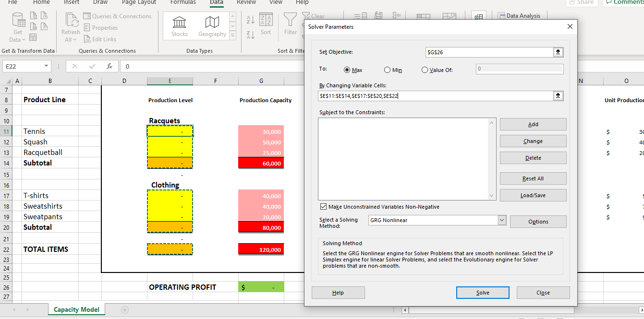
Task: Click the Solve button
Action: click(483, 292)
